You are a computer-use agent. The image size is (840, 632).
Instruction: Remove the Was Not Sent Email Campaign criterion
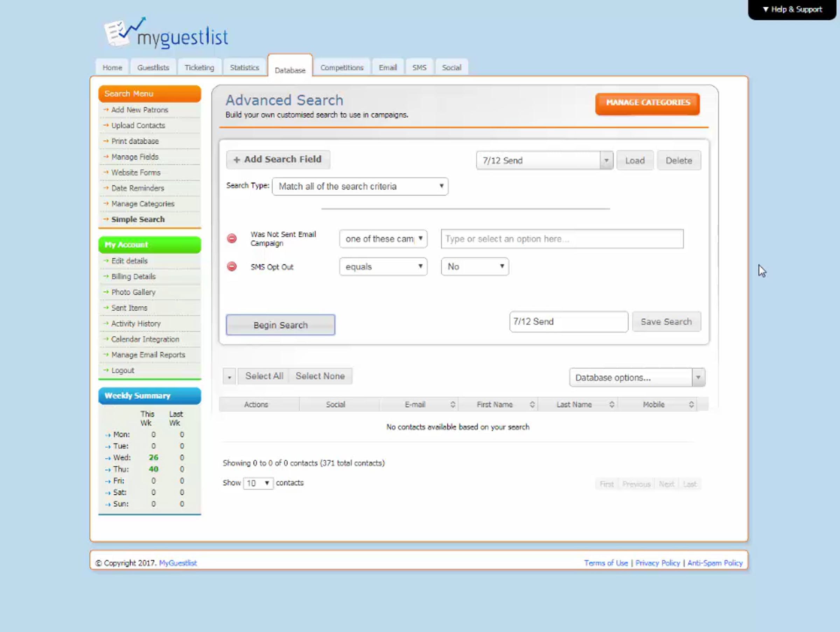pos(232,239)
